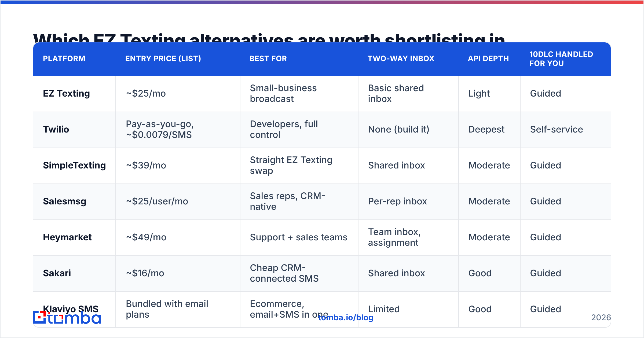The height and width of the screenshot is (338, 644).
Task: Click Heymarket's Moderate API cell
Action: (x=489, y=237)
